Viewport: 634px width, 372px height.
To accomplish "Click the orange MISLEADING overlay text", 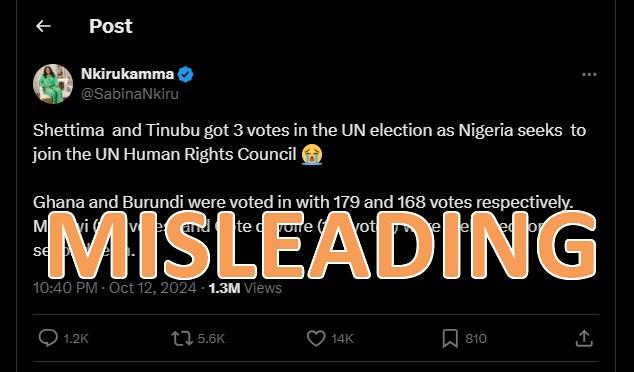I will [322, 245].
